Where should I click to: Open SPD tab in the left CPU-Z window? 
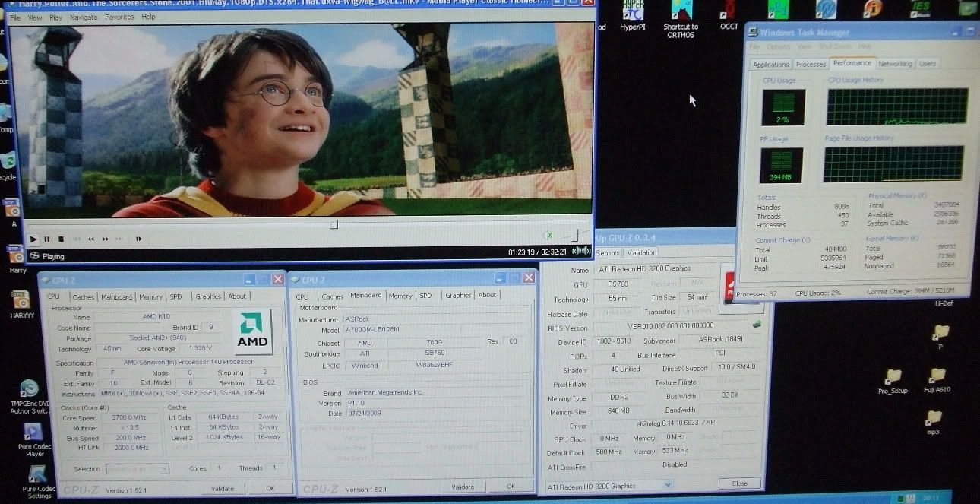[x=175, y=296]
